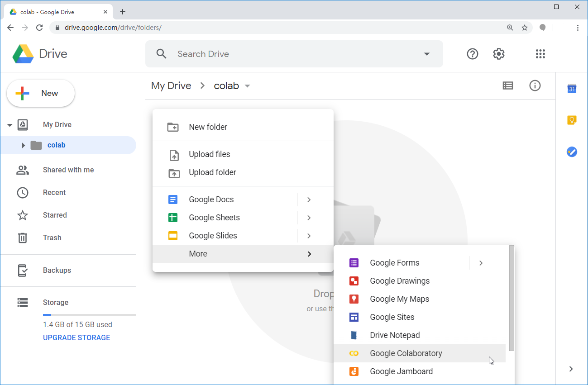Open the Google Calendar side panel icon
The width and height of the screenshot is (588, 385).
[572, 89]
